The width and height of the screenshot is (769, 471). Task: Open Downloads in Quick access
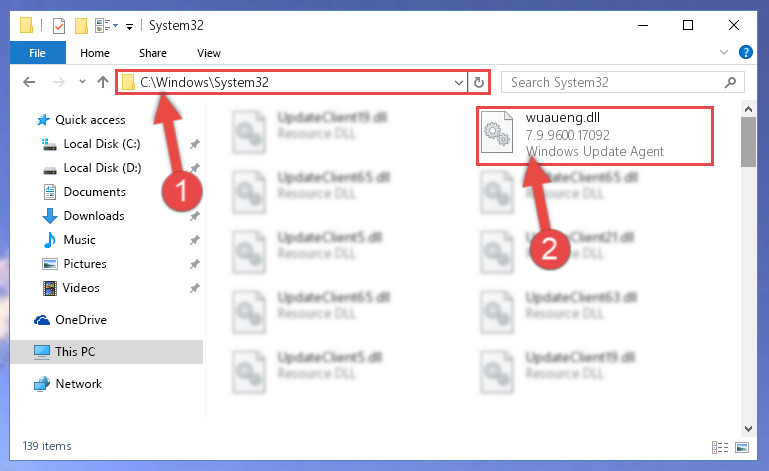(94, 216)
